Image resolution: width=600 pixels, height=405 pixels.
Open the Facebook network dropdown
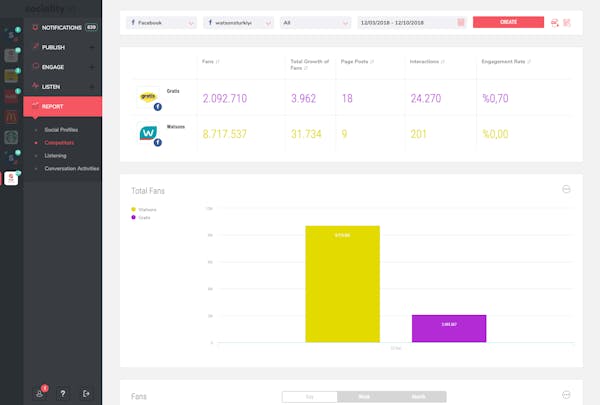tap(161, 23)
